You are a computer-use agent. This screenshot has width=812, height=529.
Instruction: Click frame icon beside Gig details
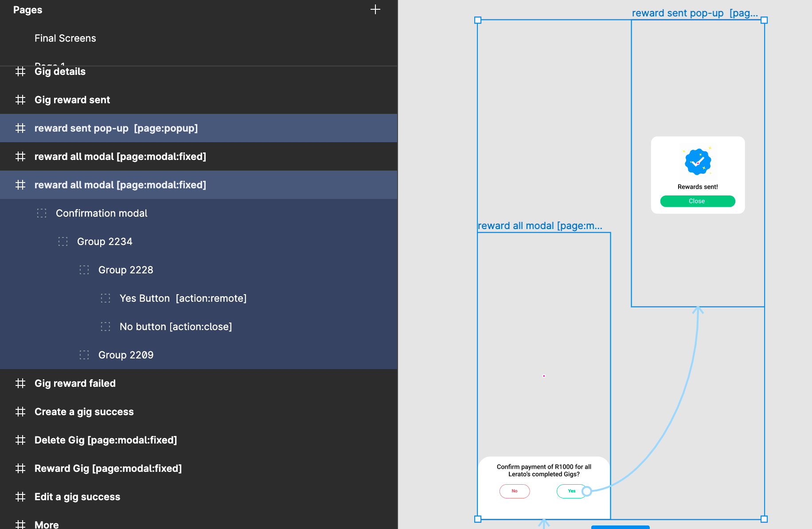[x=20, y=71]
